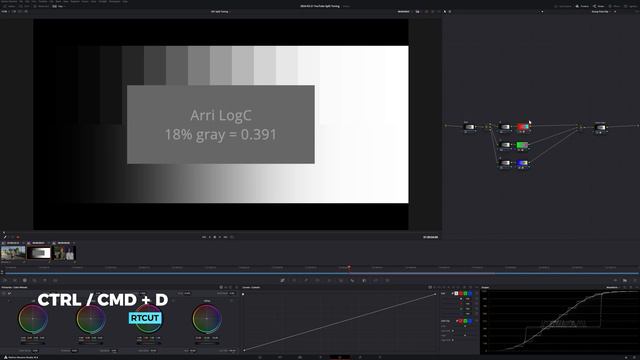This screenshot has width=640, height=360.
Task: Toggle the curves white luminance Y channel button
Action: pos(456,293)
